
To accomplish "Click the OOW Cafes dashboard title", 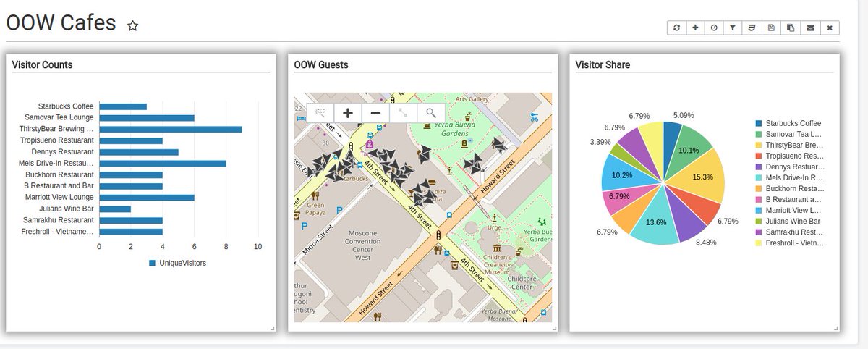I will [x=61, y=22].
